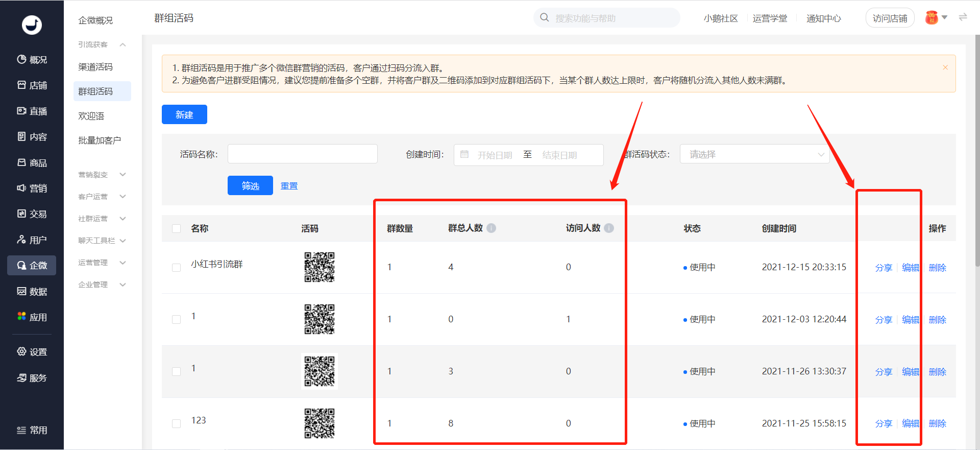The width and height of the screenshot is (980, 450).
Task: Open 欢迎语 in the submenu
Action: [91, 116]
